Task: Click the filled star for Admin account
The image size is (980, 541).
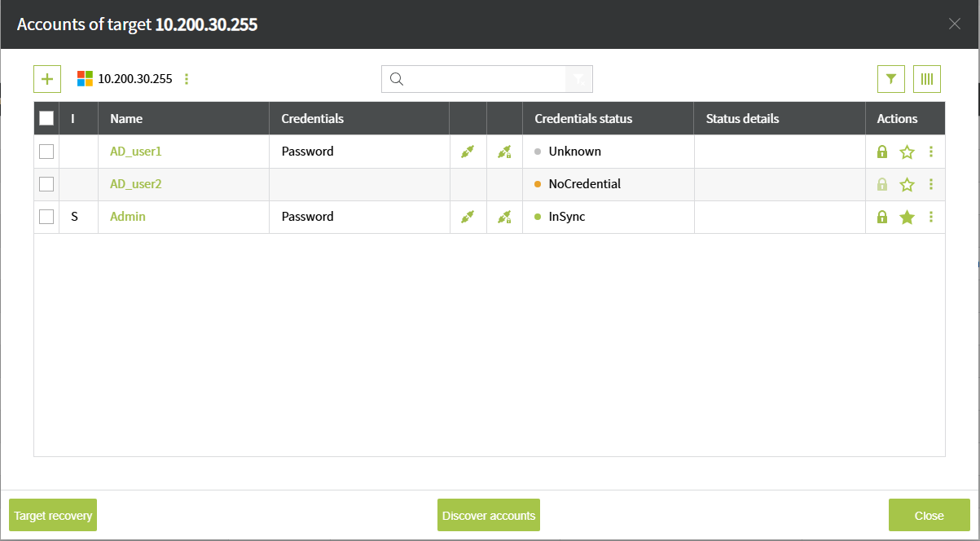Action: (x=907, y=217)
